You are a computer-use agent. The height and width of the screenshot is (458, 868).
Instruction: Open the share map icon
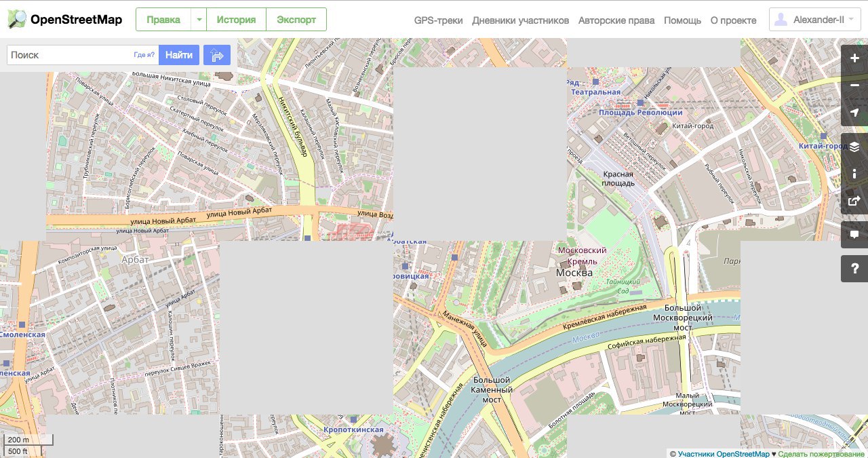tap(854, 201)
